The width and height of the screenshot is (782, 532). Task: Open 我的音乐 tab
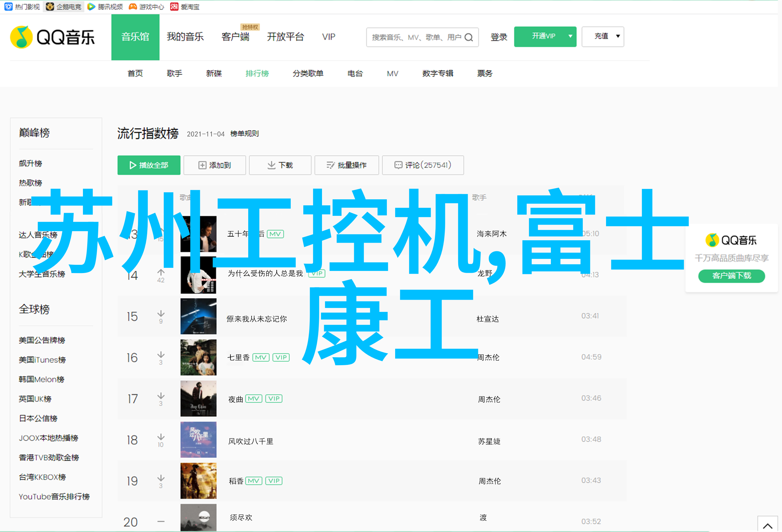185,37
